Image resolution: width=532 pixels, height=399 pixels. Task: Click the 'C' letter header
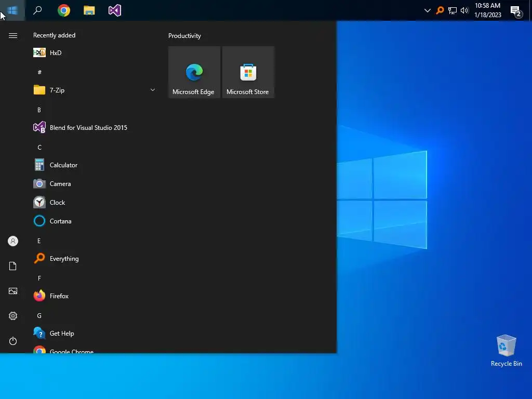coord(39,147)
